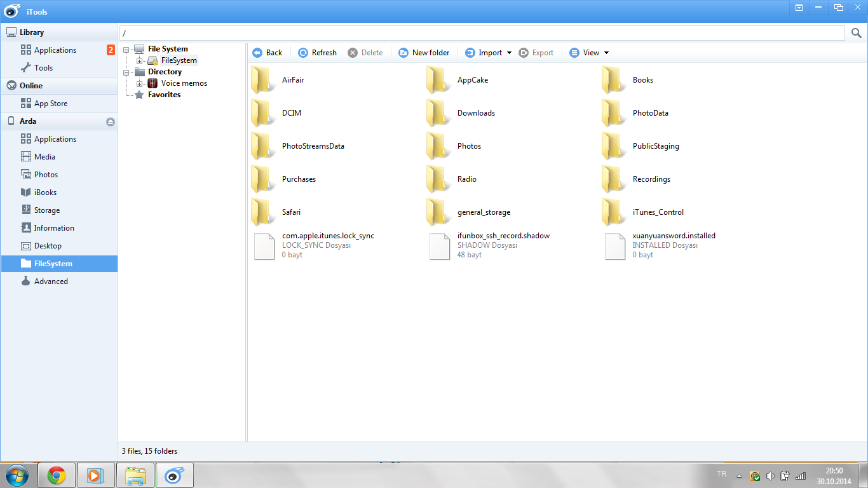Open the media player taskbar icon

pyautogui.click(x=96, y=475)
